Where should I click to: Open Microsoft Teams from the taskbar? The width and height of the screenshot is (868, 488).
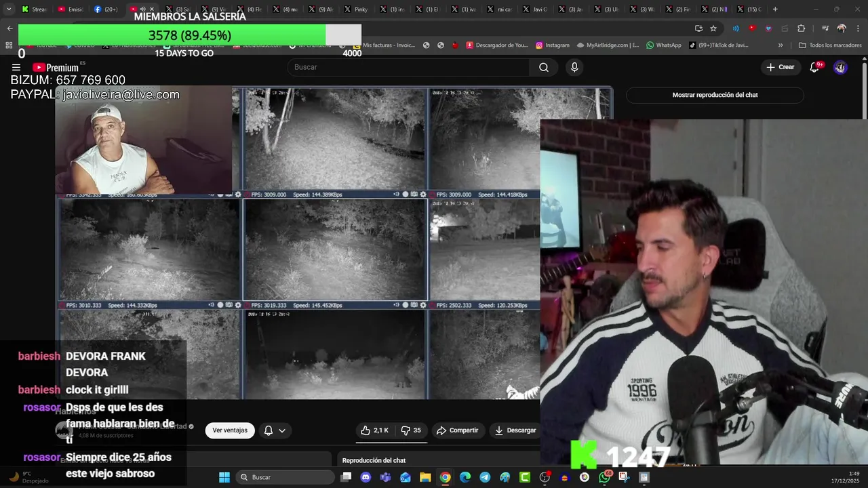[386, 477]
